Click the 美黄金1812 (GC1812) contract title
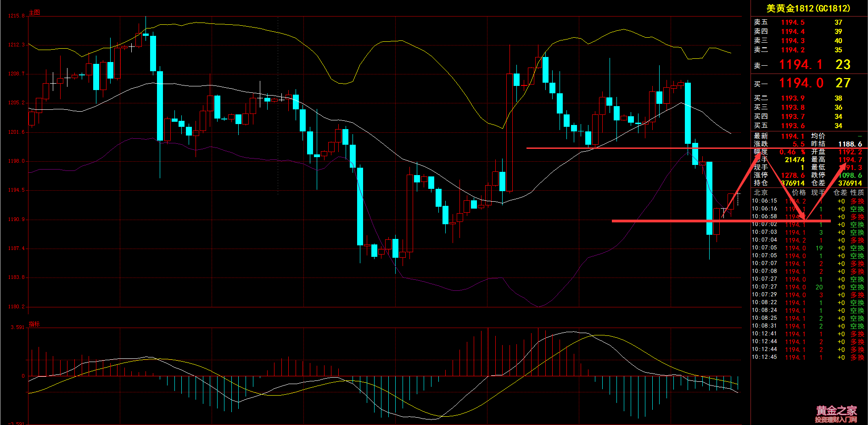Image resolution: width=868 pixels, height=425 pixels. [808, 8]
